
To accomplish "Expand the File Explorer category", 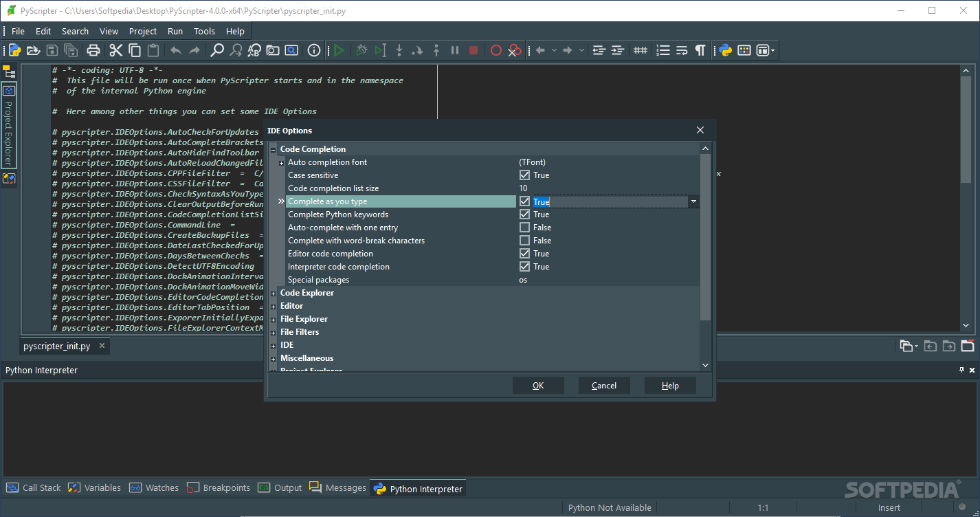I will (273, 320).
